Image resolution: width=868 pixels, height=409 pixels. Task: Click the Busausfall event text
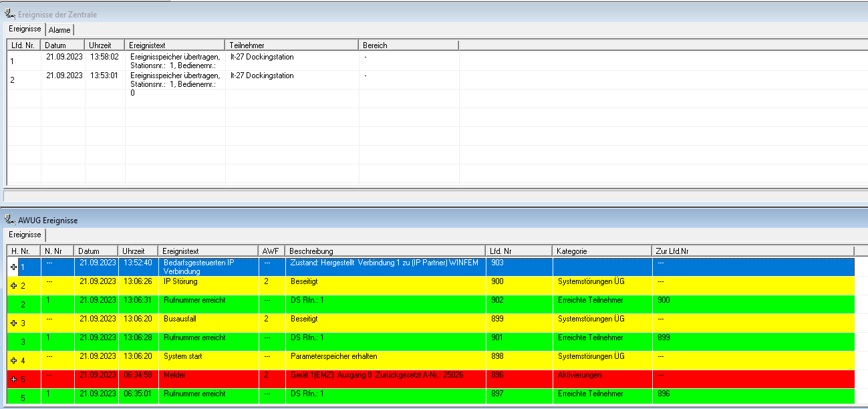pos(180,319)
